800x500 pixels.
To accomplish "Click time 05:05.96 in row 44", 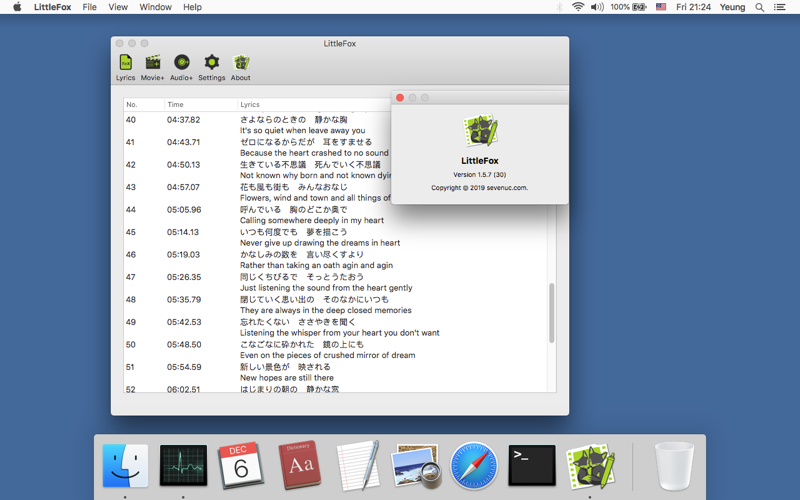I will point(184,210).
